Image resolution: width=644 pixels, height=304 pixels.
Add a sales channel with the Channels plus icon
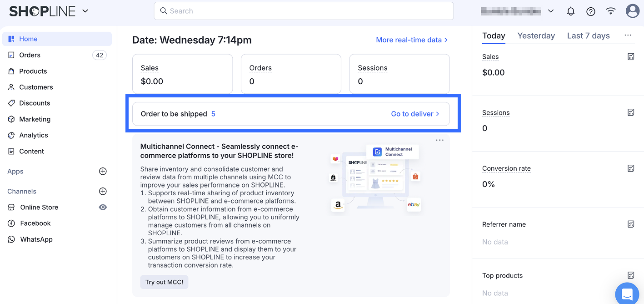tap(103, 192)
